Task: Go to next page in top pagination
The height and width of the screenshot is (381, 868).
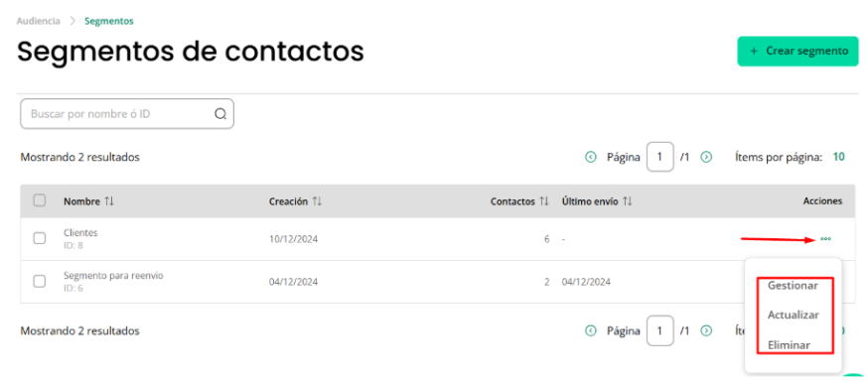Action: [x=706, y=157]
